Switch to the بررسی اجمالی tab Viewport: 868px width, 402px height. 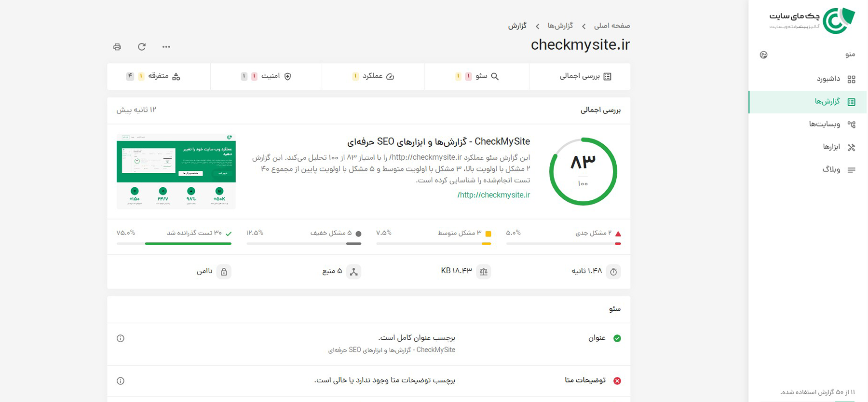[580, 76]
